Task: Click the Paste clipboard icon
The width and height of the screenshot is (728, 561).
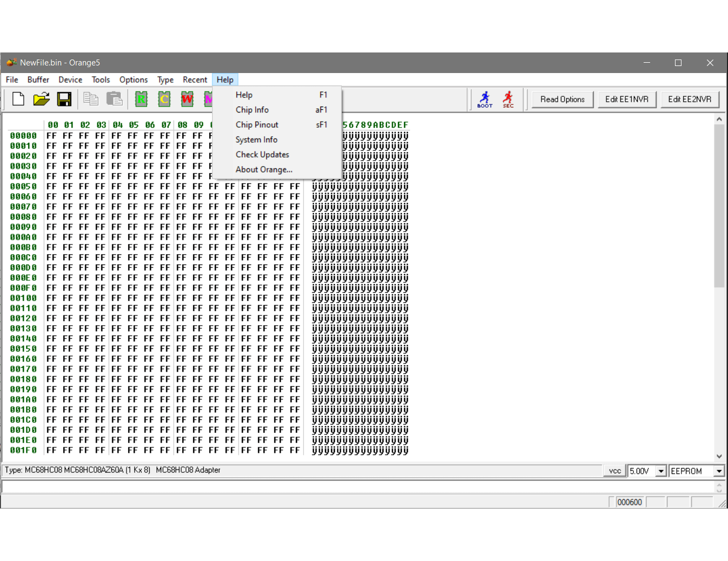Action: (x=114, y=99)
